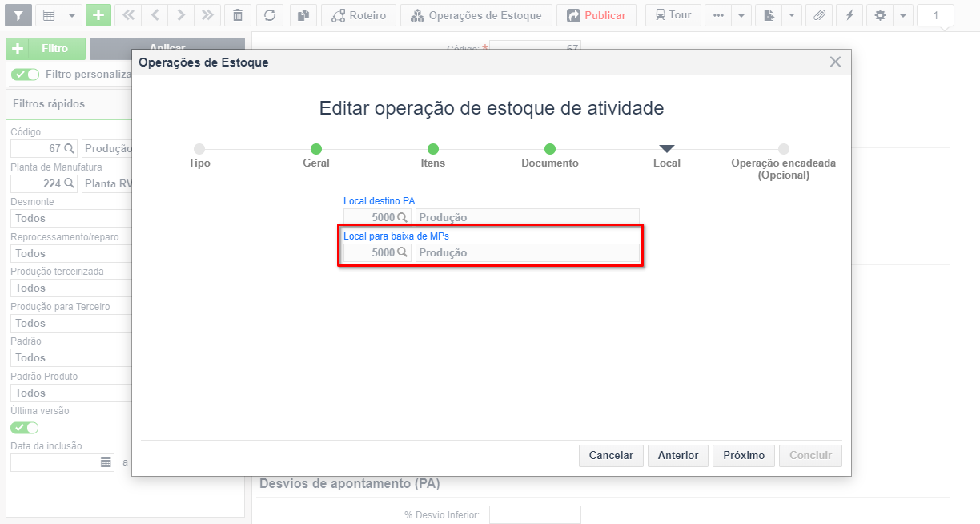Close the Operações de Estoque dialog
Image resolution: width=980 pixels, height=524 pixels.
click(835, 62)
